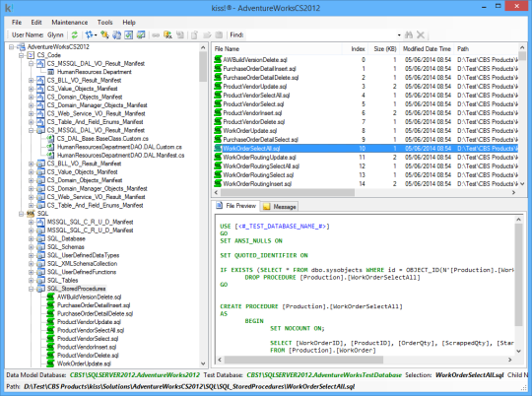Click the Message tab yellow icon

coord(267,206)
